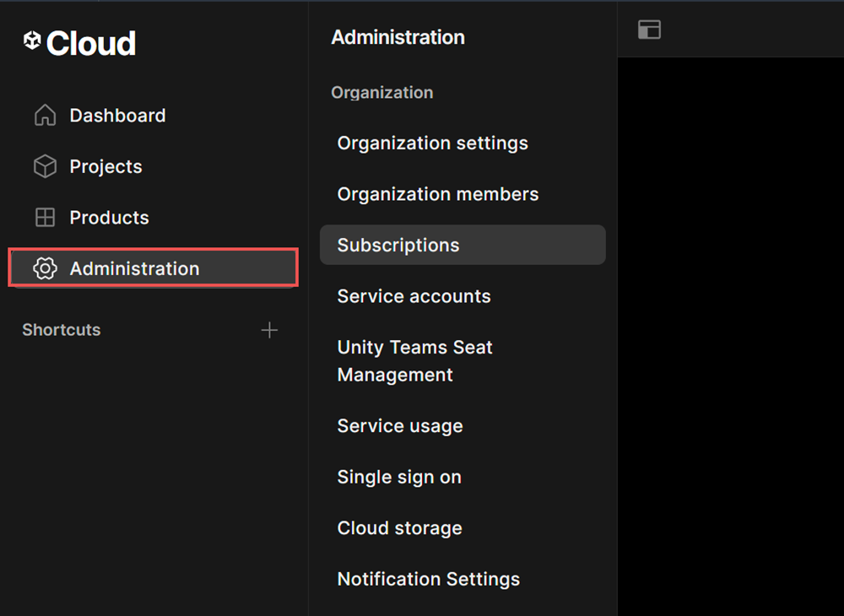Screen dimensions: 844x616
Task: Select Products in the left sidebar
Action: tap(110, 217)
